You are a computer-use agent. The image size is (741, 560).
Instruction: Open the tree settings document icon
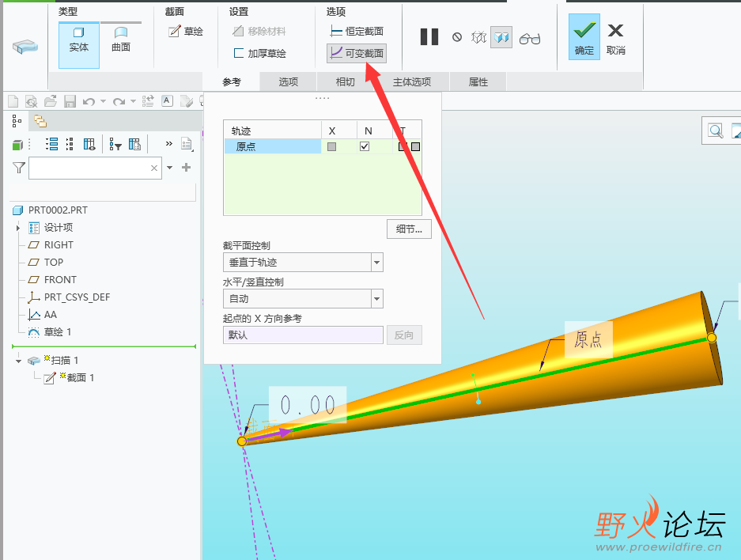187,144
